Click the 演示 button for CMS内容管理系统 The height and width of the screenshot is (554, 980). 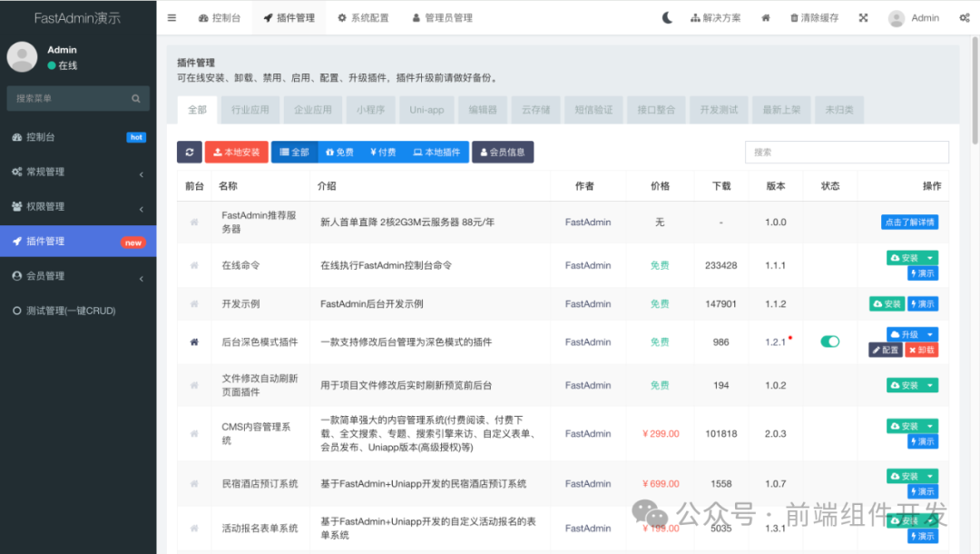(x=923, y=441)
